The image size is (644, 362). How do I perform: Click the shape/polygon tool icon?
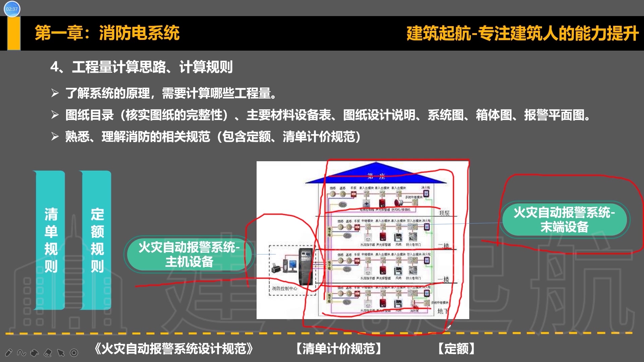pyautogui.click(x=33, y=354)
